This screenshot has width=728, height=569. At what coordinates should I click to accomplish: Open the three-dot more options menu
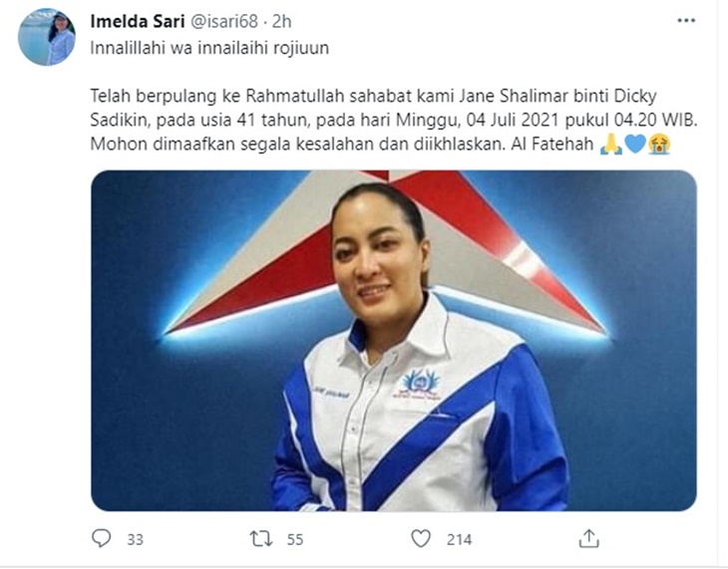click(x=686, y=20)
